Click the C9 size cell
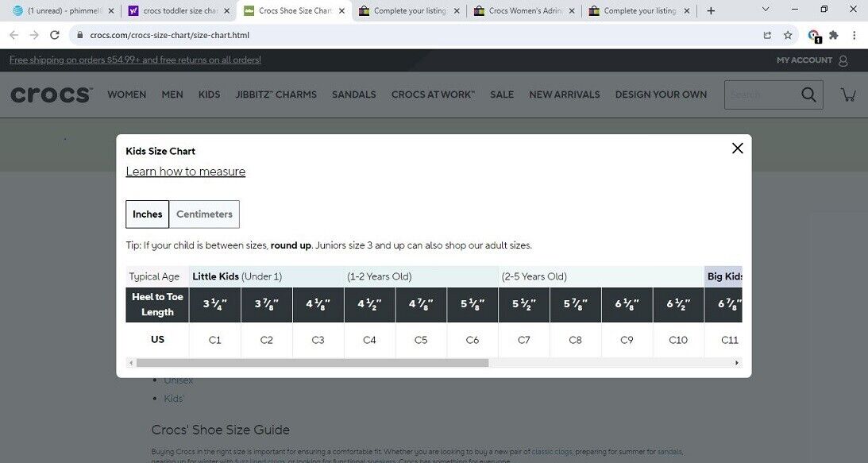The width and height of the screenshot is (868, 463). click(x=627, y=340)
